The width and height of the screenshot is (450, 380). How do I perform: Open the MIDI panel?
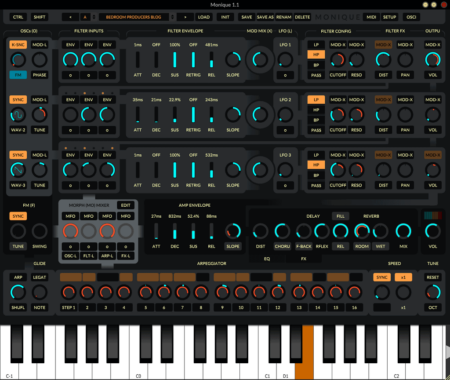click(371, 17)
